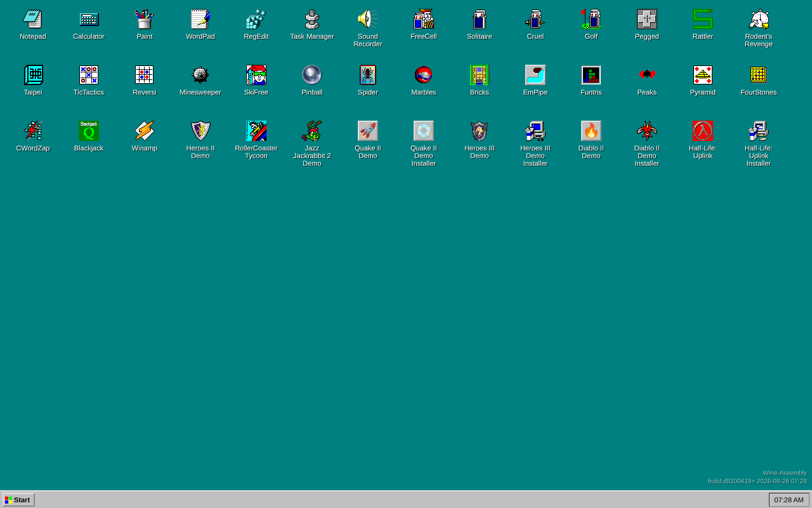Open Task Manager desktop icon
The width and height of the screenshot is (812, 508).
click(x=312, y=19)
